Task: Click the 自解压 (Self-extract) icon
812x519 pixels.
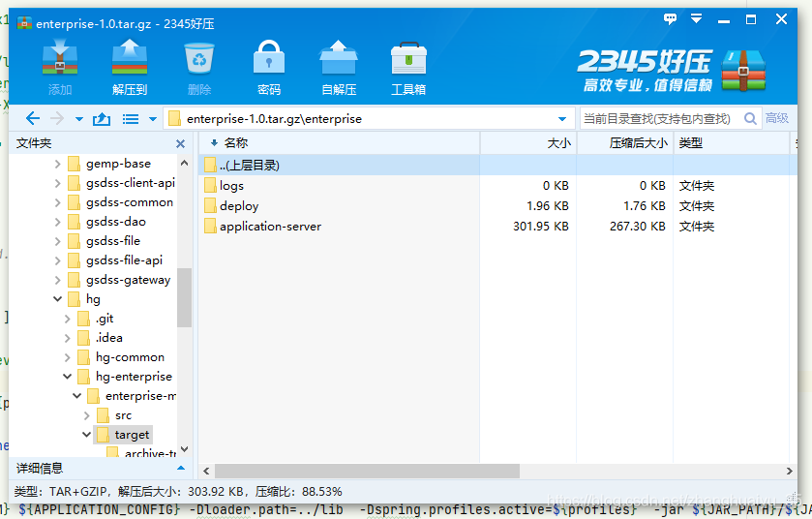Action: pyautogui.click(x=339, y=68)
